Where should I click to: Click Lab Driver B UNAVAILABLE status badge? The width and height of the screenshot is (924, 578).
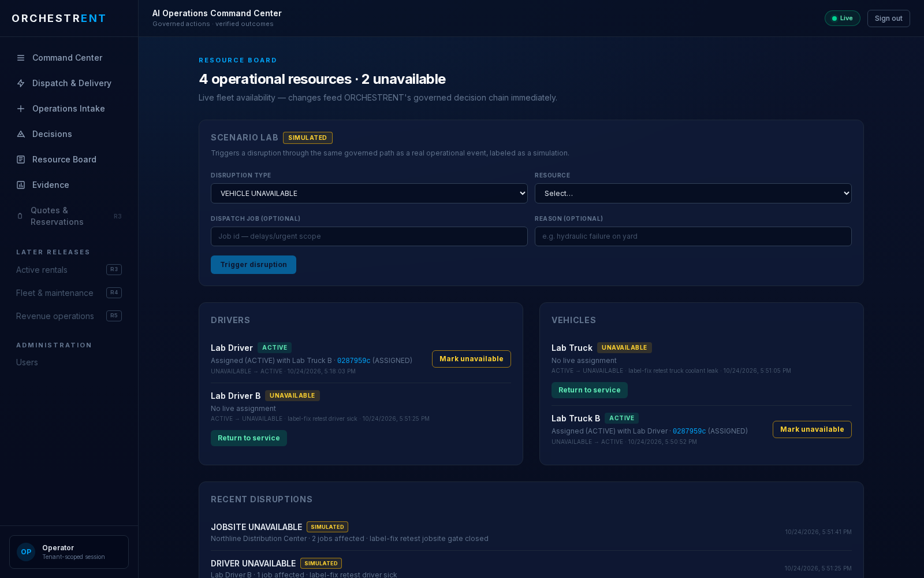tap(292, 396)
